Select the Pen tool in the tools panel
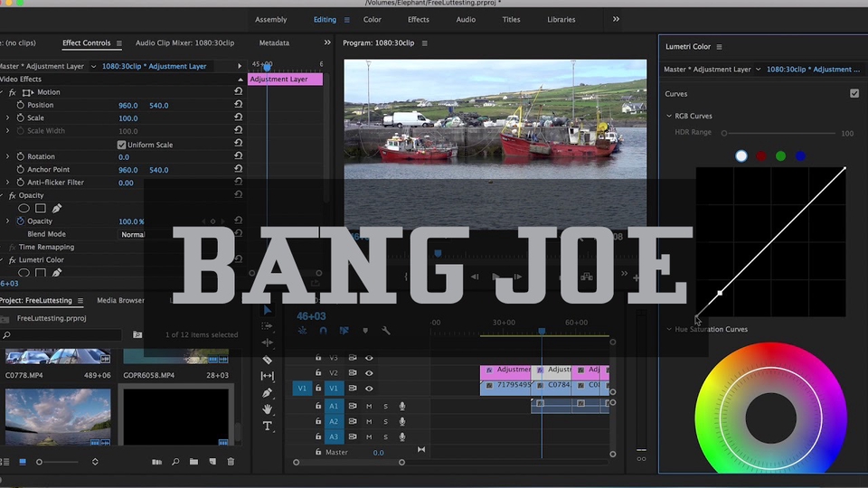Screen dimensions: 868x488 click(268, 392)
